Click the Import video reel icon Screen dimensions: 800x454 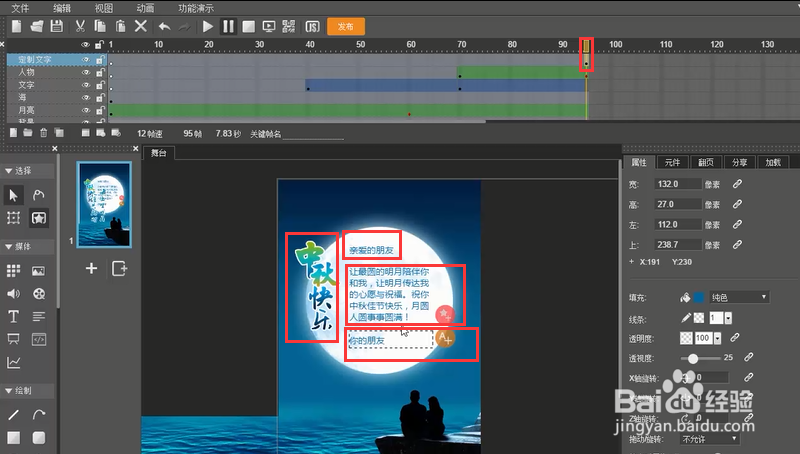coord(39,294)
